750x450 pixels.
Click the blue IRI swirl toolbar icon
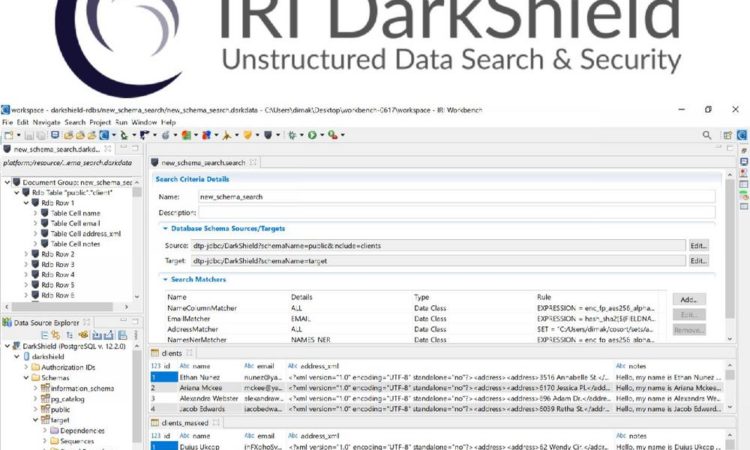tap(104, 135)
